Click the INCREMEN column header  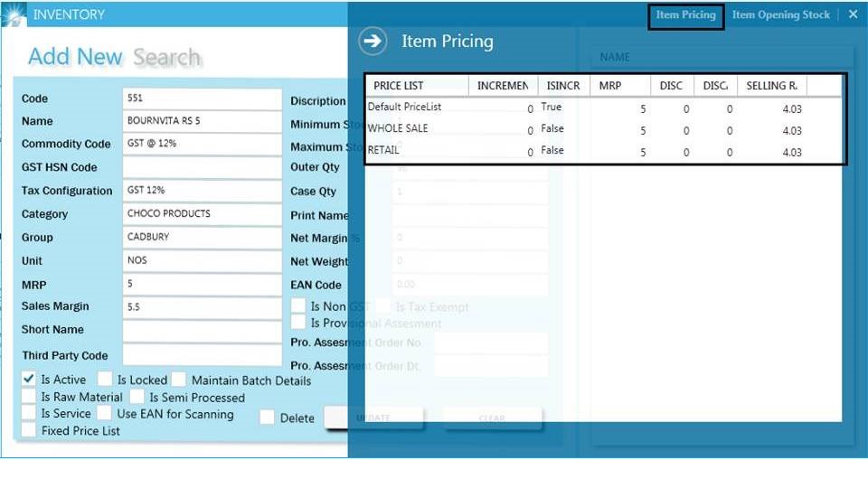(504, 86)
